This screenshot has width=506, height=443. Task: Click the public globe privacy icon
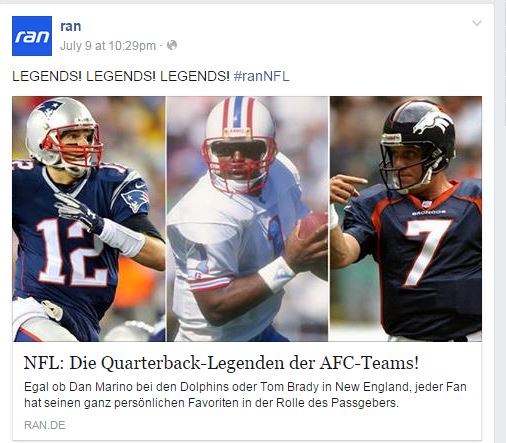(172, 45)
